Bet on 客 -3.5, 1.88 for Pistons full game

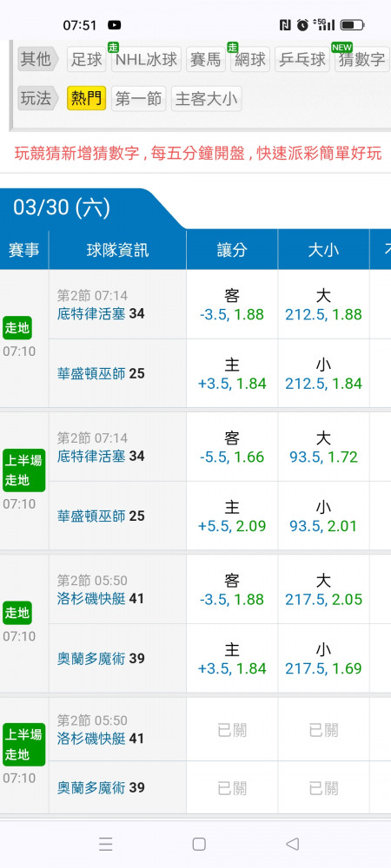[x=232, y=305]
